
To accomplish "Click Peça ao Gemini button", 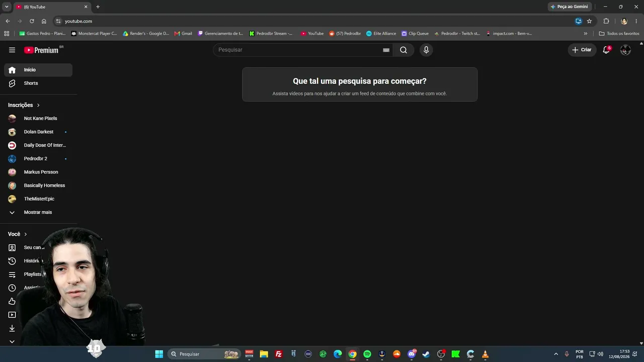I will tap(569, 7).
